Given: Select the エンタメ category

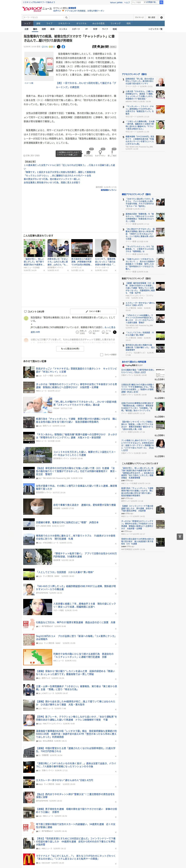Looking at the screenshot, I should tap(63, 29).
